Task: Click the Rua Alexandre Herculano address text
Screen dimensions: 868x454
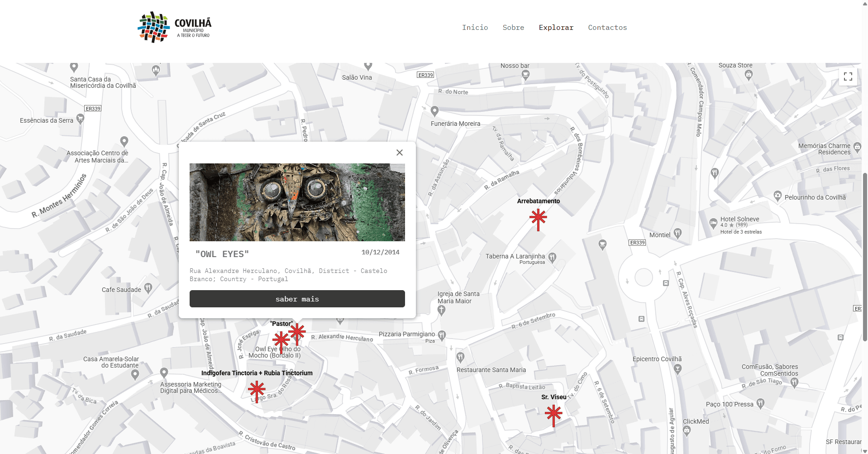Action: pos(288,275)
